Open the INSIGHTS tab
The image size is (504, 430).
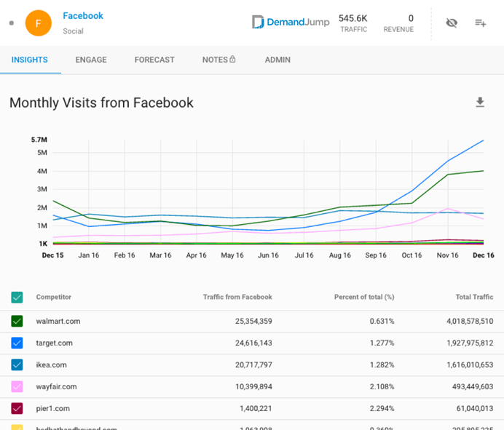click(30, 60)
